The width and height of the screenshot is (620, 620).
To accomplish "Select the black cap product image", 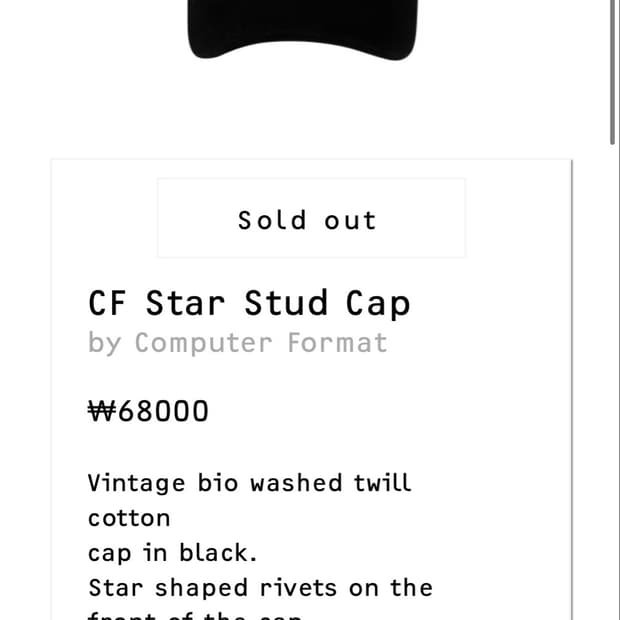I will (x=303, y=30).
